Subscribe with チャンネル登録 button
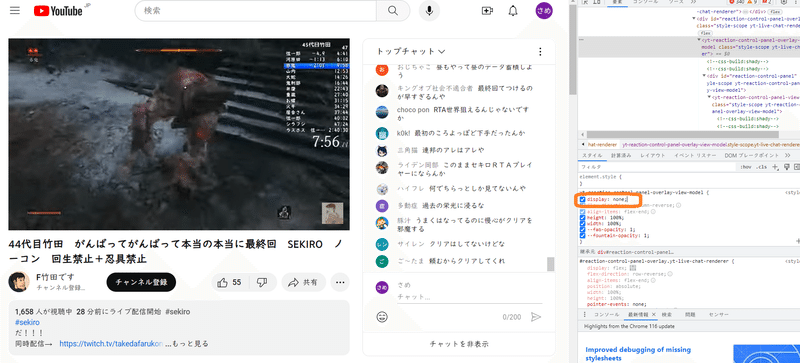Screen dimensions: 800x363 (x=141, y=282)
